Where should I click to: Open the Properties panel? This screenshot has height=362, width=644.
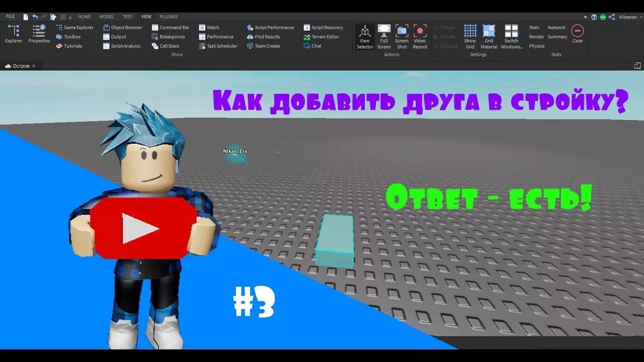point(39,34)
